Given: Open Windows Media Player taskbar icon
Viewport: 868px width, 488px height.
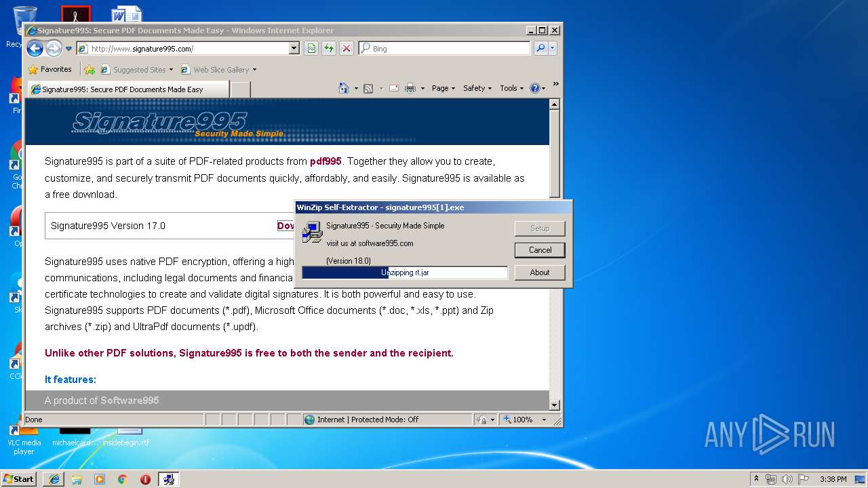Looking at the screenshot, I should (x=100, y=479).
